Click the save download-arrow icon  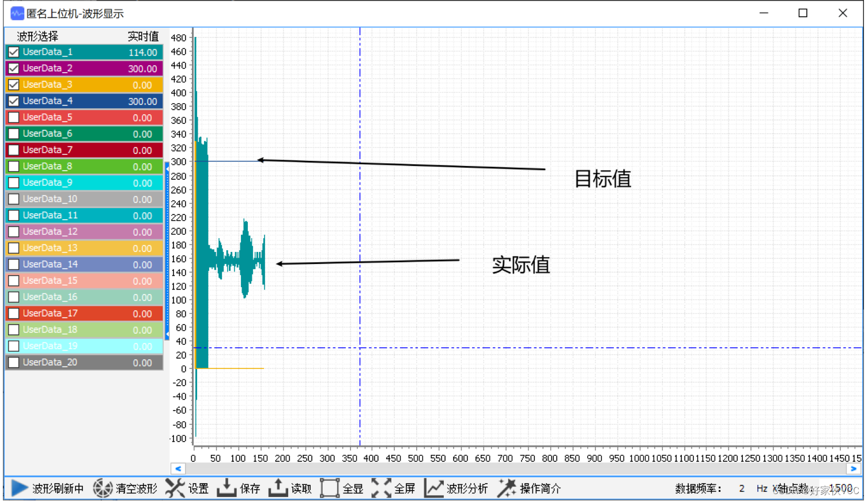(227, 488)
